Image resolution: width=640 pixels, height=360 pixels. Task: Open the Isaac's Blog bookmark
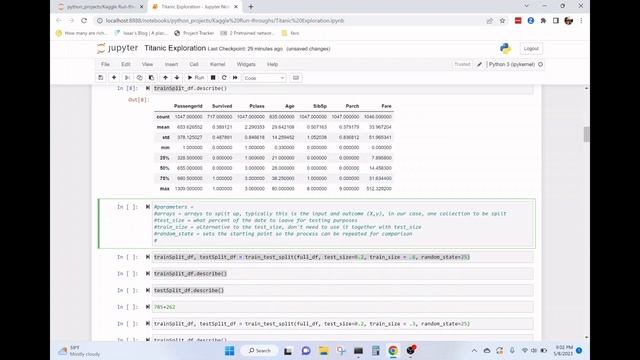pyautogui.click(x=141, y=33)
